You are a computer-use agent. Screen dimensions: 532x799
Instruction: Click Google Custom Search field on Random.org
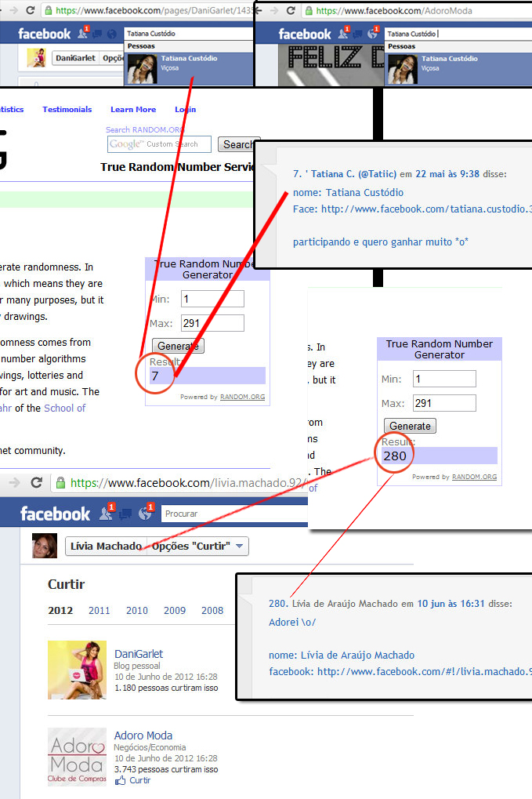(159, 144)
